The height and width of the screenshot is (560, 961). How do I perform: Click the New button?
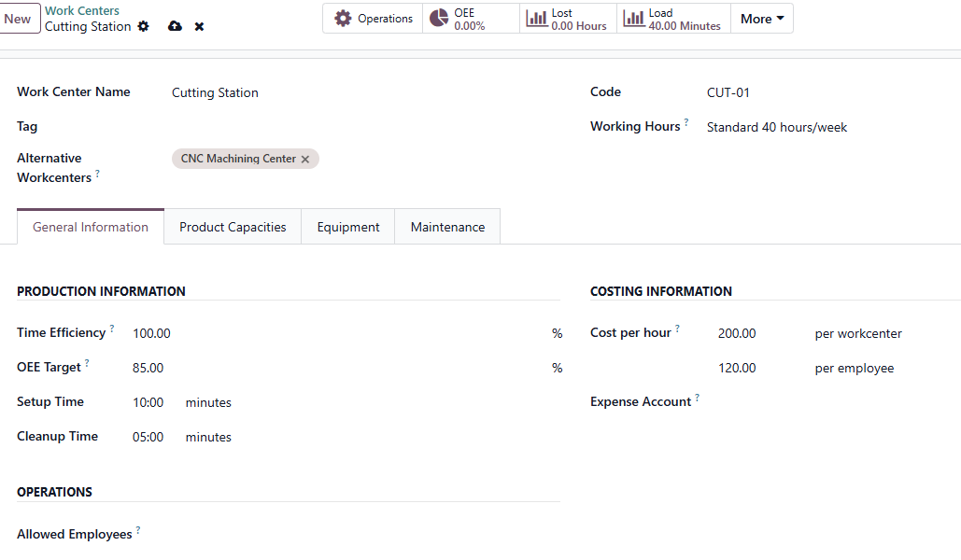tap(18, 19)
